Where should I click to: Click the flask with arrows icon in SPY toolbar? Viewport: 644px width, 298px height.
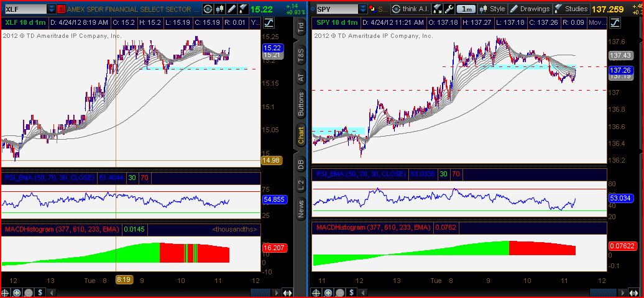pos(438,9)
